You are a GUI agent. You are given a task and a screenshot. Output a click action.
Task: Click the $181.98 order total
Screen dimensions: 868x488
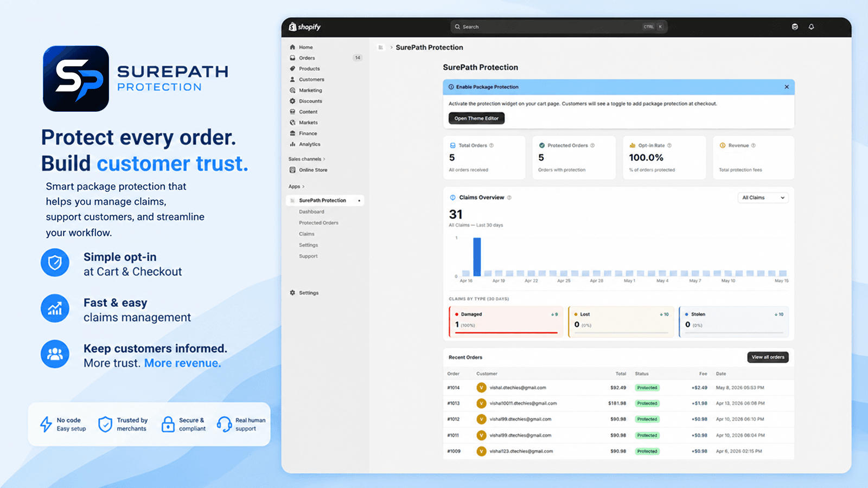tap(617, 403)
